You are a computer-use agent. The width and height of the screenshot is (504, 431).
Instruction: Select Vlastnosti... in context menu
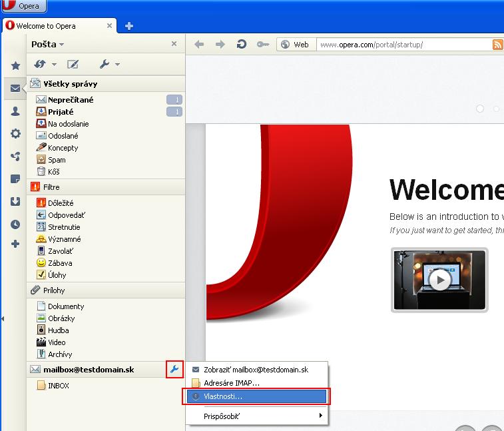pyautogui.click(x=257, y=396)
